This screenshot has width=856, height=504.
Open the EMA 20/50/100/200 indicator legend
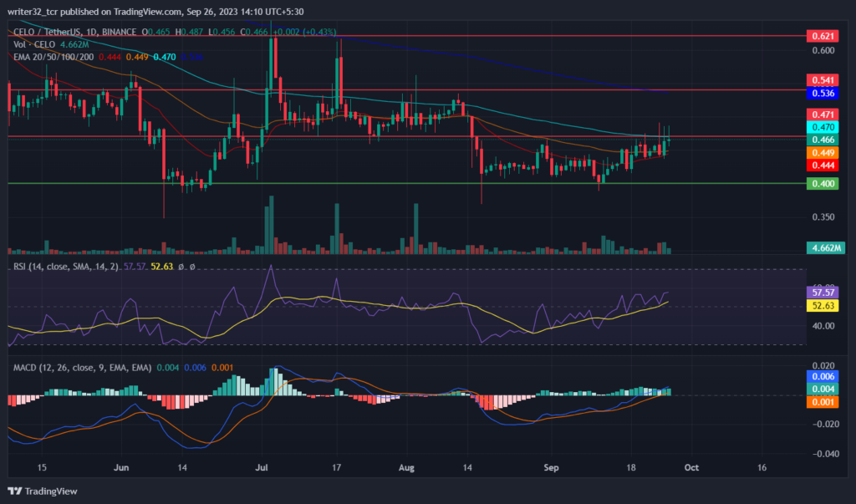(53, 57)
